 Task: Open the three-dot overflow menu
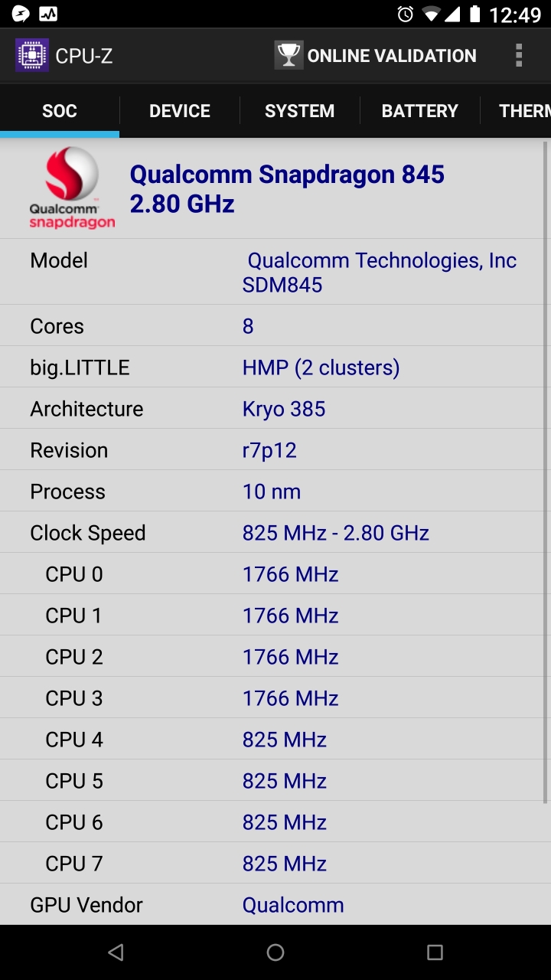519,55
